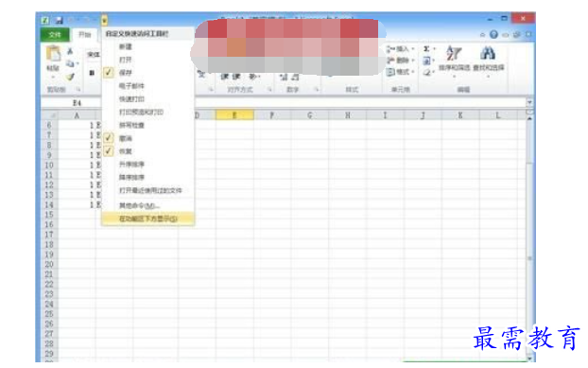Click the Copy icon in clipboard group
The width and height of the screenshot is (588, 368).
(70, 64)
